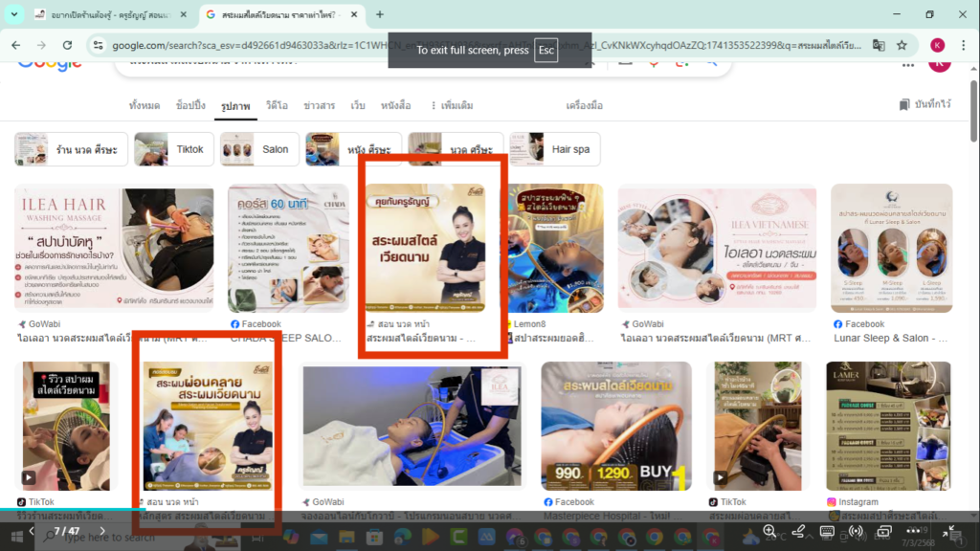The width and height of the screenshot is (980, 551).
Task: Click the reload page icon in the toolbar
Action: pyautogui.click(x=67, y=44)
